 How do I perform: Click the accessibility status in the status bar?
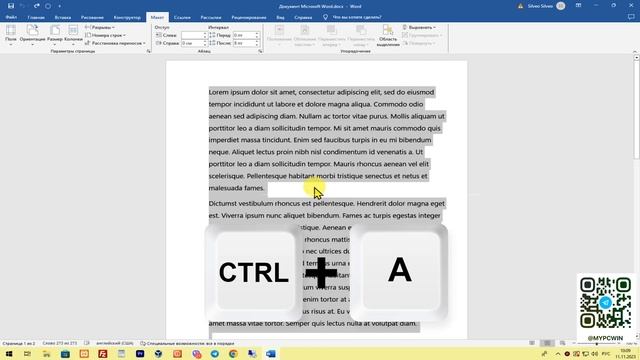pos(187,344)
